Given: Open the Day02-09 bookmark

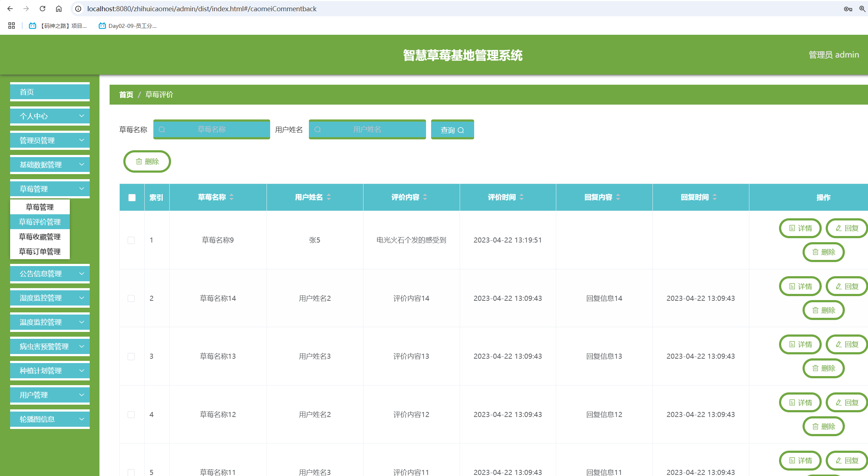Looking at the screenshot, I should (x=128, y=26).
